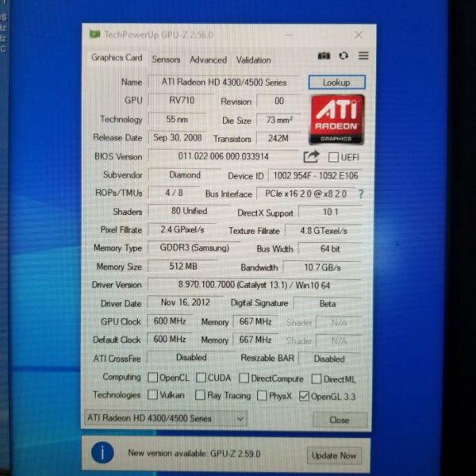Click the Update Now button

334,455
